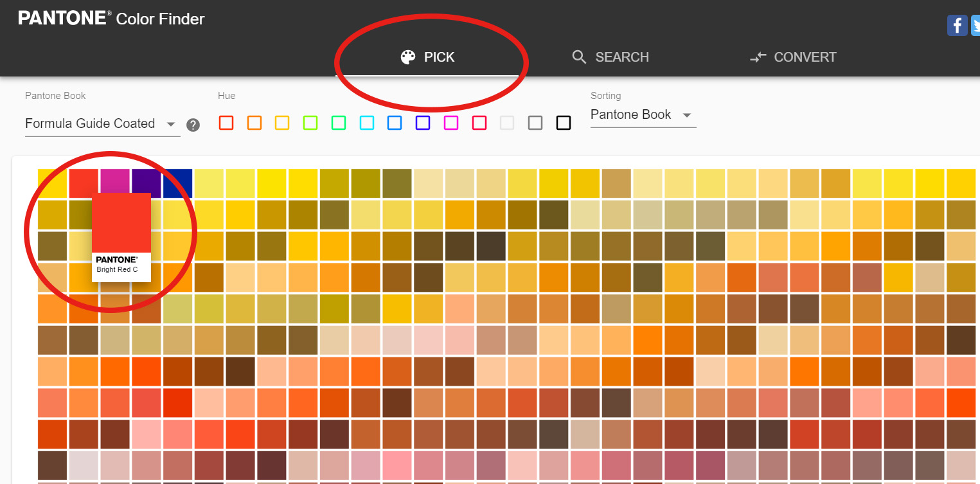Screen dimensions: 980x484
Task: Click the "Hue" filter label
Action: (x=227, y=96)
